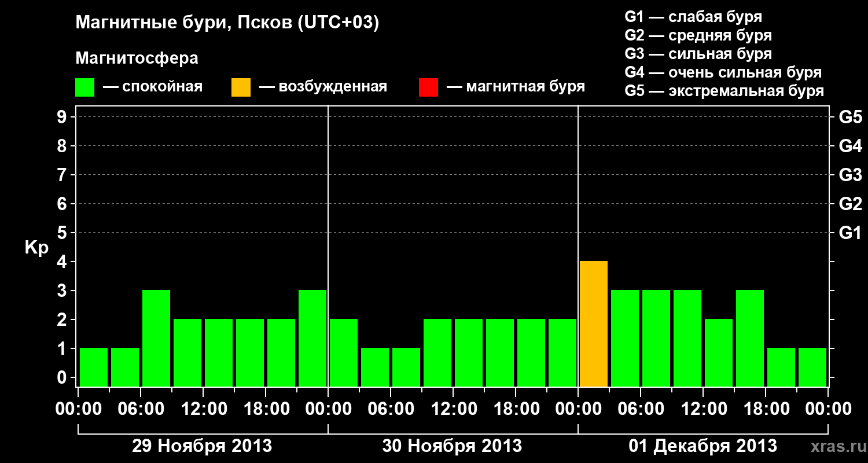Click the 12:00–15:00 Kp 2 bar on 01 December
Screen dimensions: 868x463
[719, 352]
